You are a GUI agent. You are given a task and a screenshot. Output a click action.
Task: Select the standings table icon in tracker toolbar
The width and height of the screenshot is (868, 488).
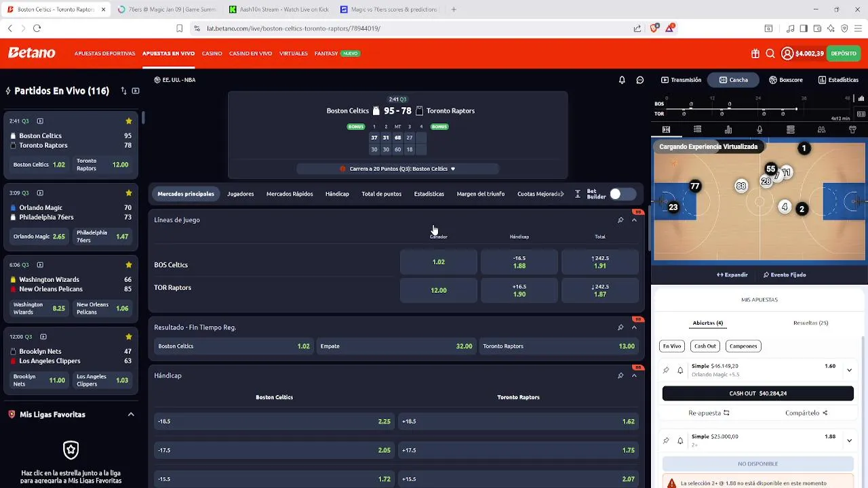pyautogui.click(x=790, y=129)
